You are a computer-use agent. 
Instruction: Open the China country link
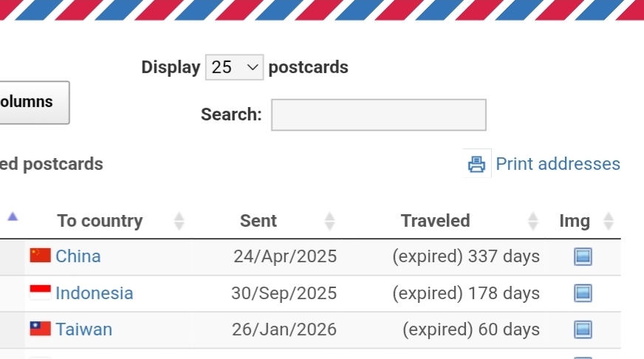[78, 256]
